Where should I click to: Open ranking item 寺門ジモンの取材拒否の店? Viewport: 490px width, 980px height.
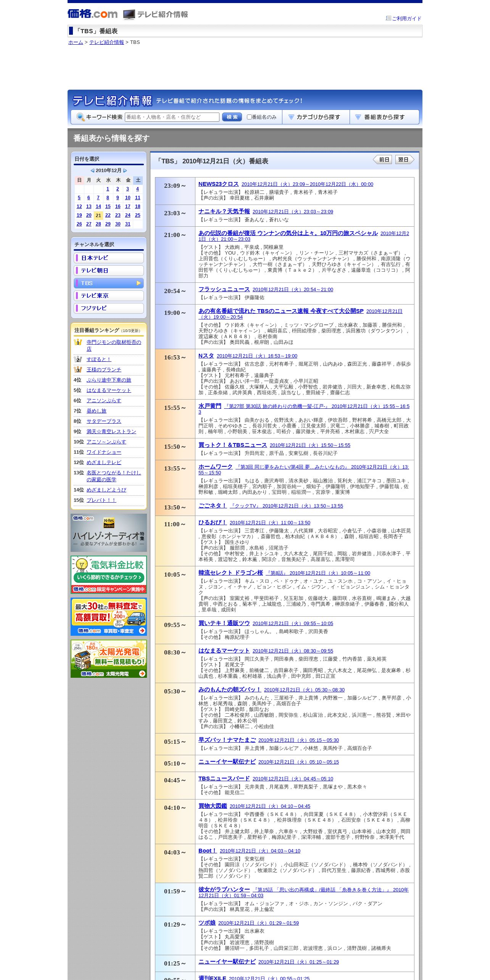(x=114, y=345)
